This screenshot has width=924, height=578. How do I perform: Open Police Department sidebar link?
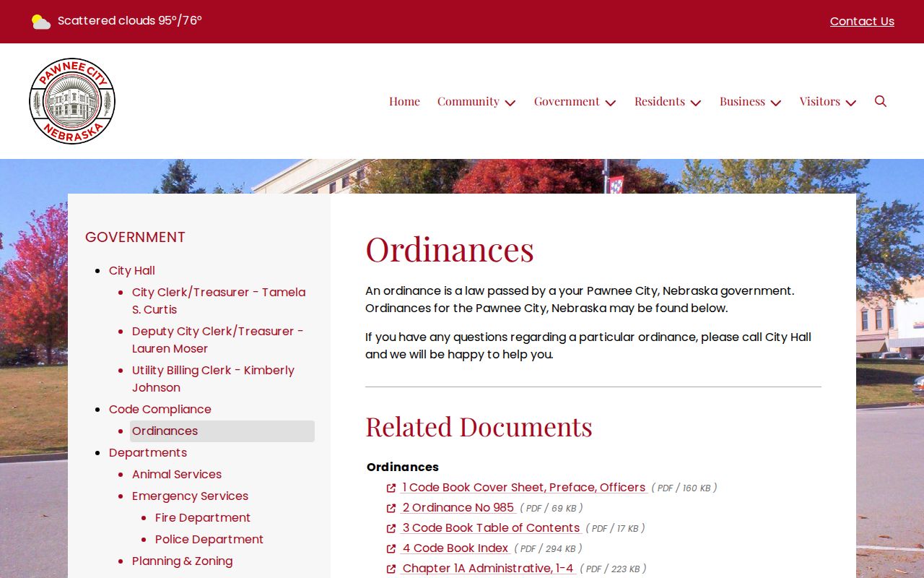(209, 539)
